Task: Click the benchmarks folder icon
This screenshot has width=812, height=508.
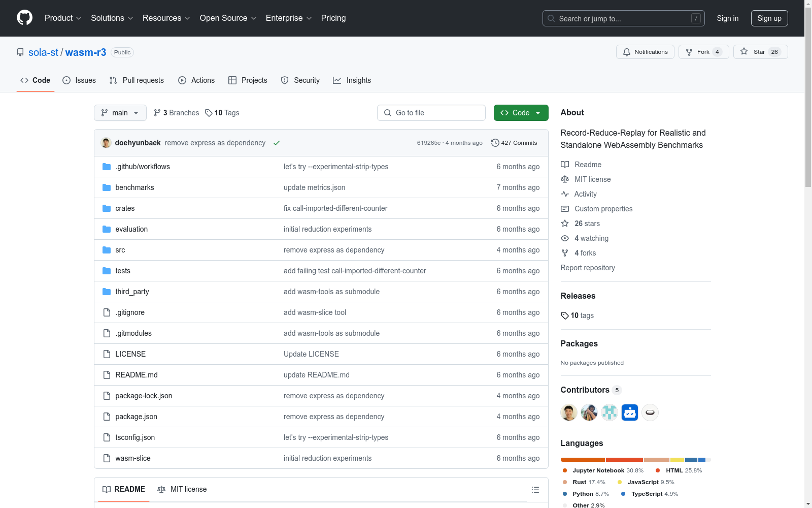Action: [x=107, y=187]
